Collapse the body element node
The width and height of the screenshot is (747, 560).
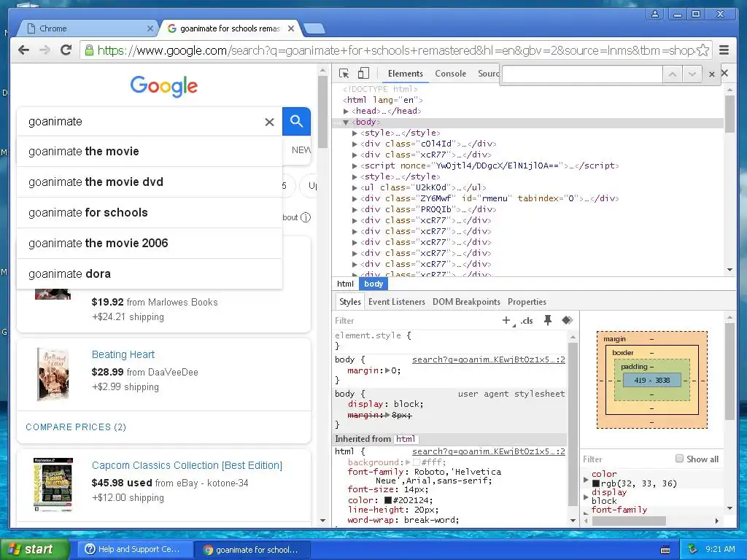click(347, 122)
